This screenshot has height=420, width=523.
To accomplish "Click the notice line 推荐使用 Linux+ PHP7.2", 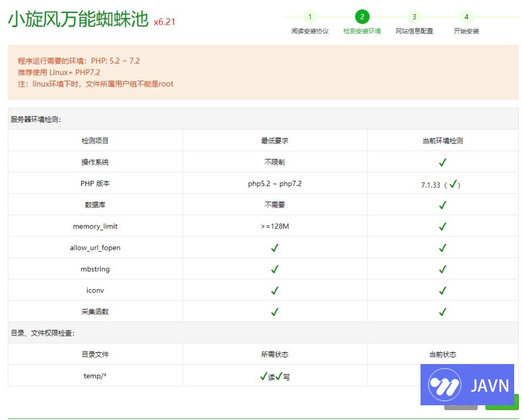I will pyautogui.click(x=59, y=72).
